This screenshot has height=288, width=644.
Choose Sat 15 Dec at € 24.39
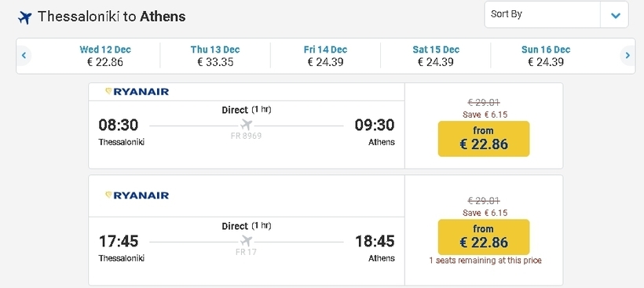[x=436, y=56]
